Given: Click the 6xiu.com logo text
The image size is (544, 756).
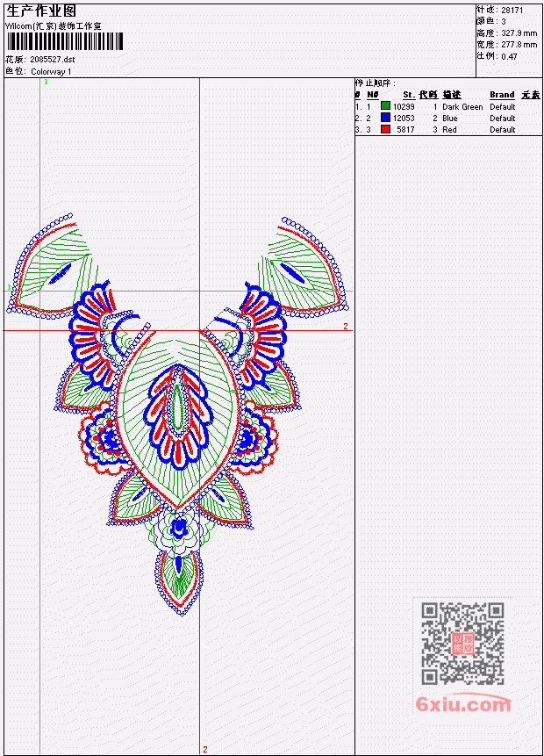Looking at the screenshot, I should tap(463, 704).
